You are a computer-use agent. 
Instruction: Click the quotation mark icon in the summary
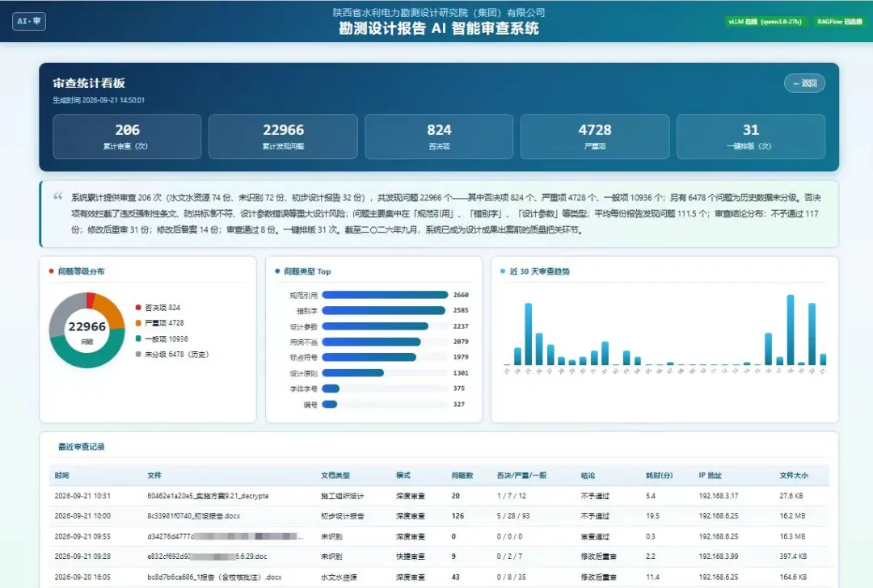click(58, 196)
